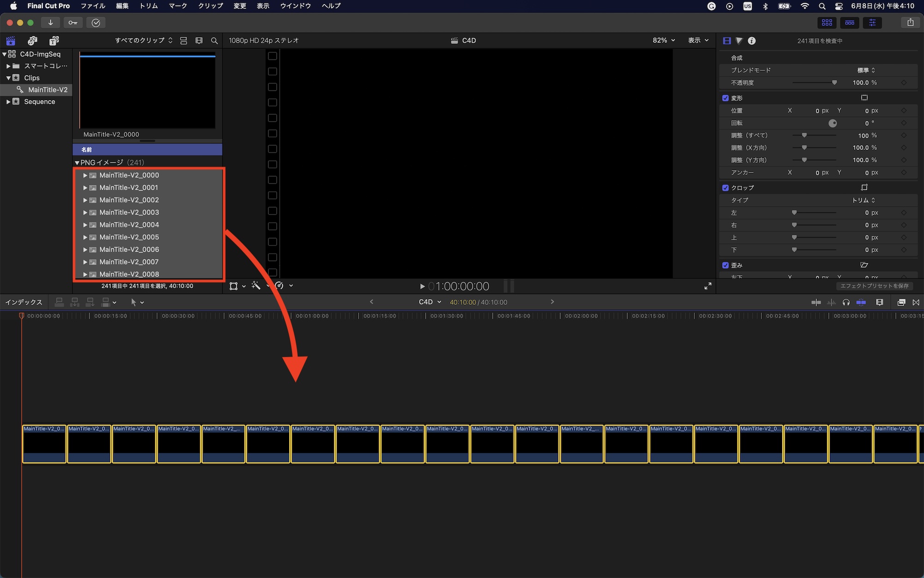Click the 不透明度 opacity slider handle

(x=834, y=83)
